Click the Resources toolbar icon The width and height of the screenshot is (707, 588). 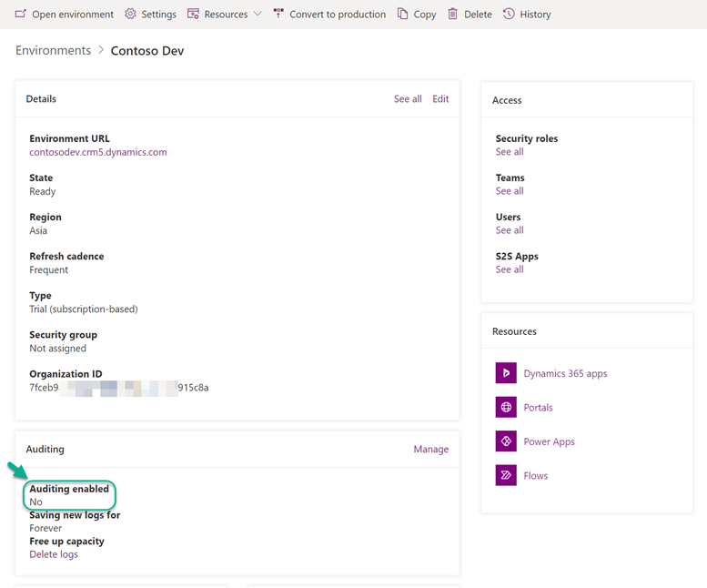[x=193, y=14]
